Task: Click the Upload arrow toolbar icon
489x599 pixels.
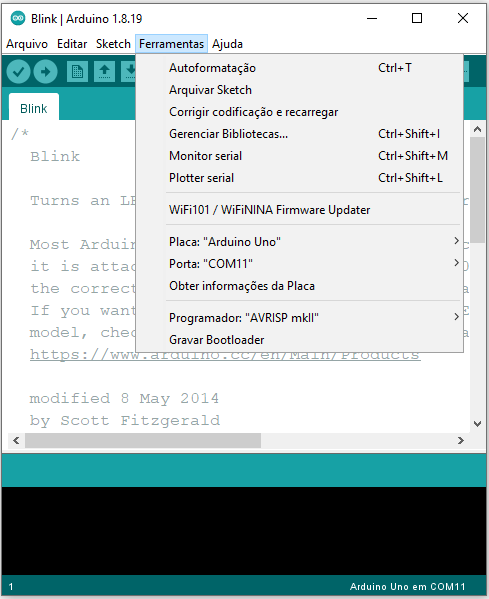Action: [45, 71]
